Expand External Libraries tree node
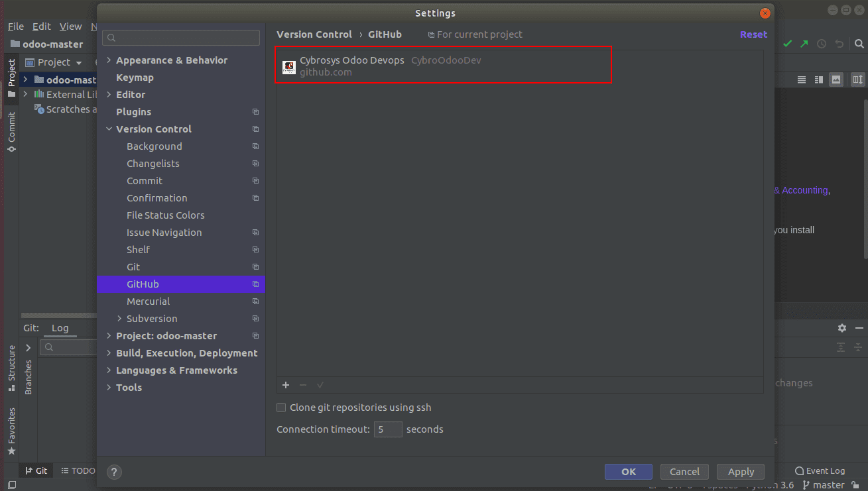The image size is (868, 491). 25,94
